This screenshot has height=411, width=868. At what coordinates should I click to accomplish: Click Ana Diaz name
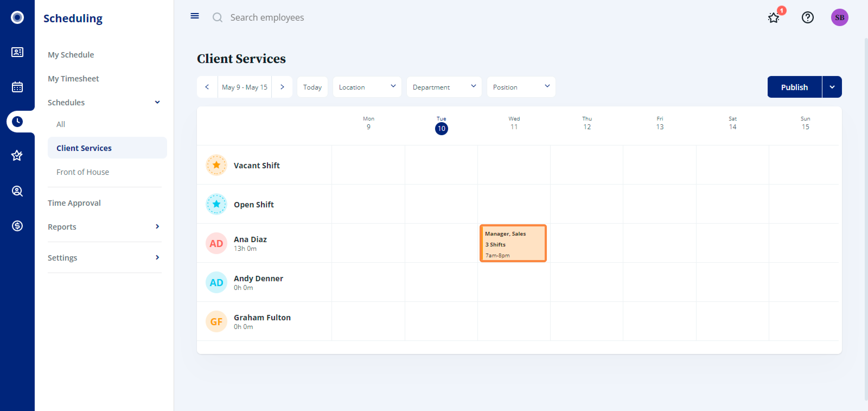(250, 239)
